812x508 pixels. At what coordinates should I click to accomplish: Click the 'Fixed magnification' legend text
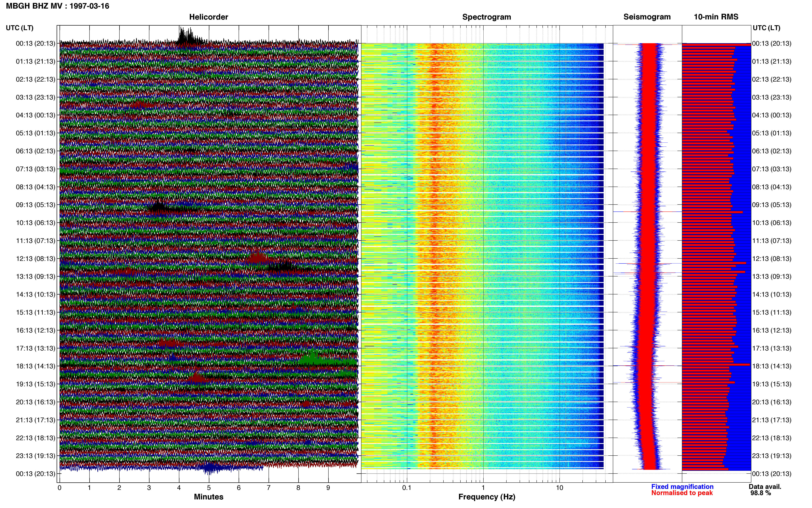(682, 486)
